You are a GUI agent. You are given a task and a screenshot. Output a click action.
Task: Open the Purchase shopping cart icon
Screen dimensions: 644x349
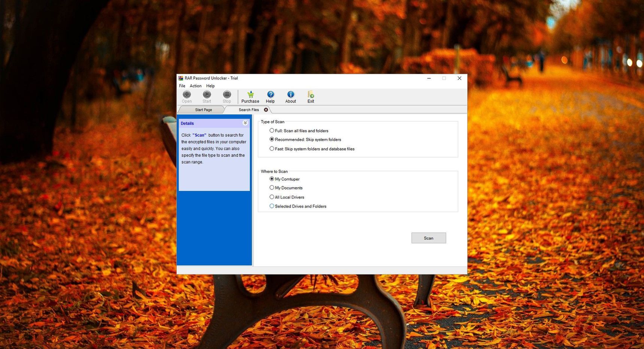coord(250,97)
